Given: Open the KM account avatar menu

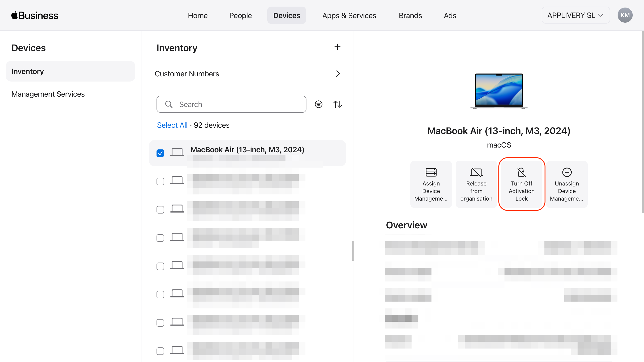Looking at the screenshot, I should pos(625,15).
